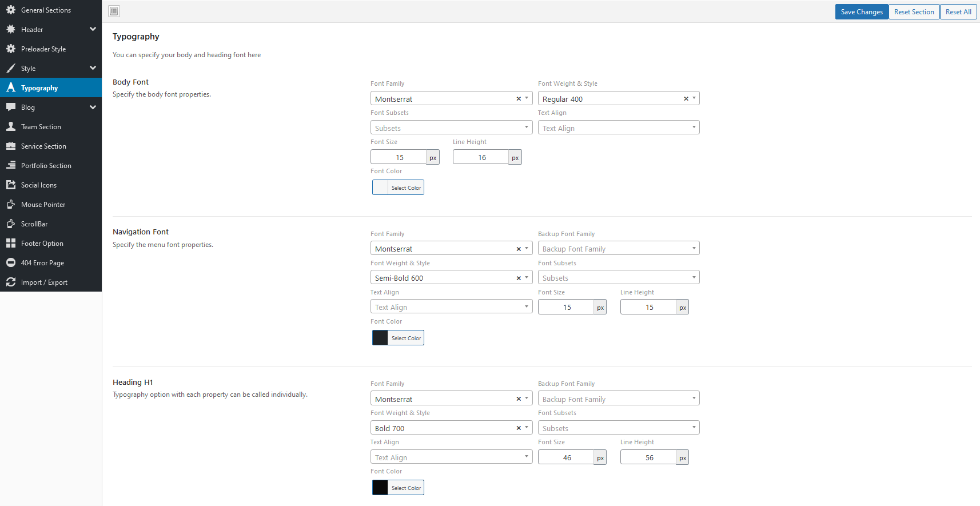Click the Navigation Font dark color swatch

[x=380, y=338]
